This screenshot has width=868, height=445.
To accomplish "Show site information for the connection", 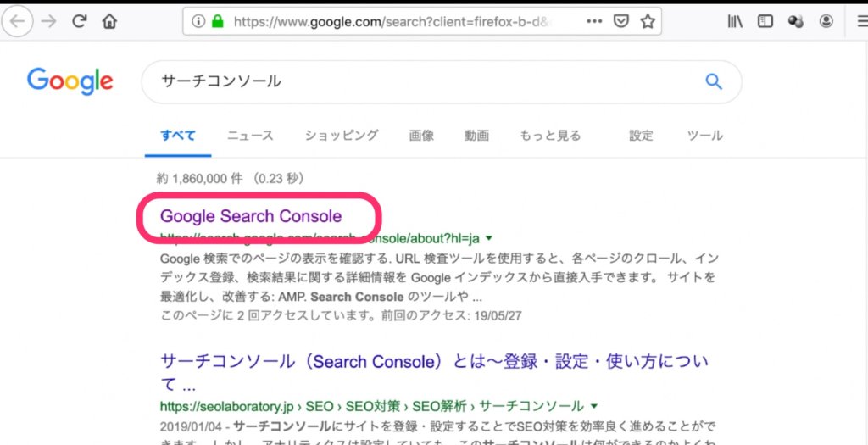I will tap(198, 22).
